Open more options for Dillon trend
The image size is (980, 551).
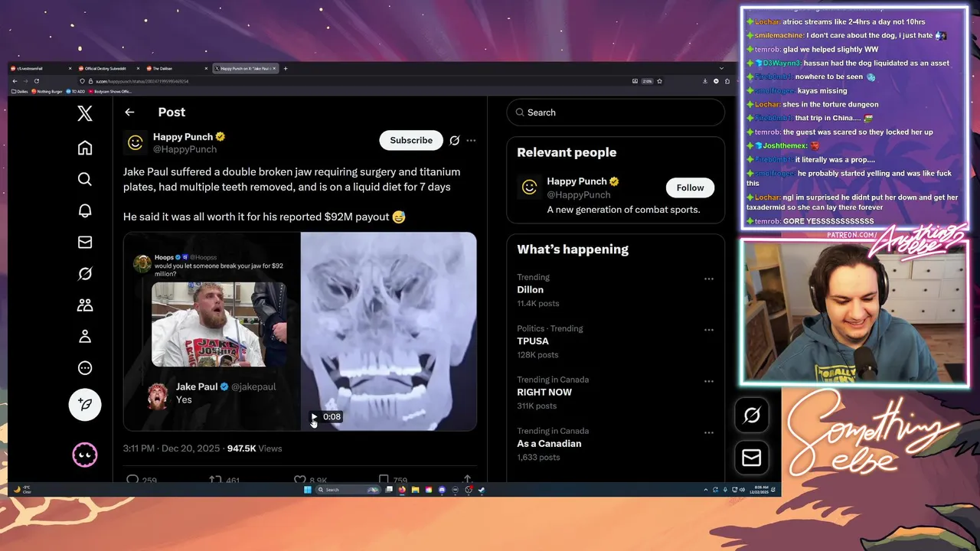pos(709,279)
